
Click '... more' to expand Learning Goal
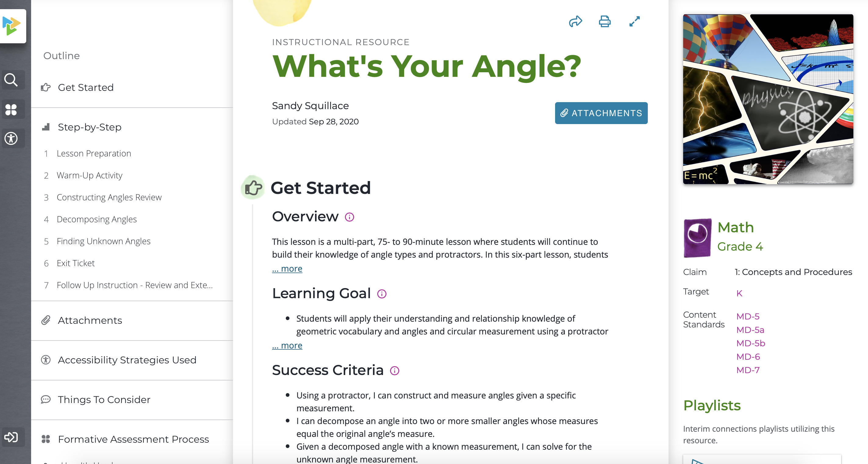click(287, 345)
